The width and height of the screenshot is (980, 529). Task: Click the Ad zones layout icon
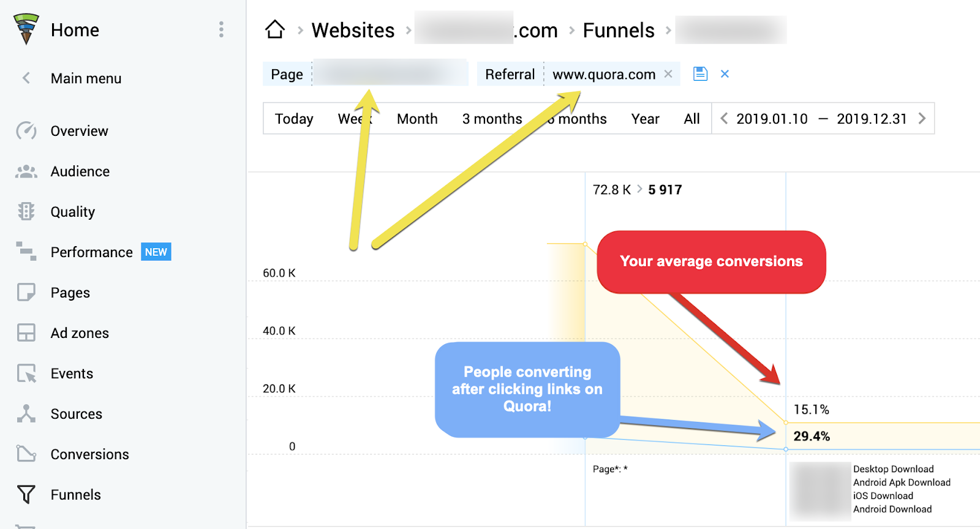pyautogui.click(x=26, y=332)
